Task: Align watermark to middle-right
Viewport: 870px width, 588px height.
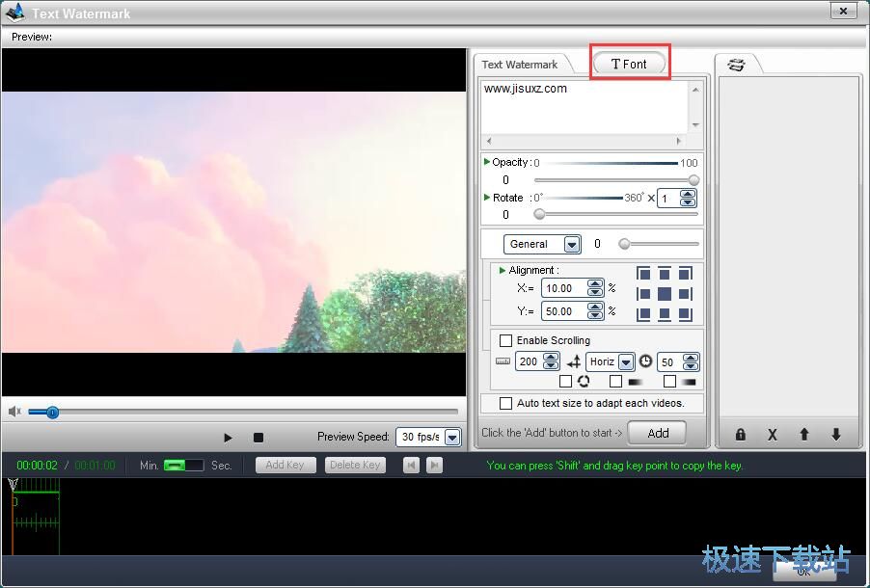Action: pos(685,294)
